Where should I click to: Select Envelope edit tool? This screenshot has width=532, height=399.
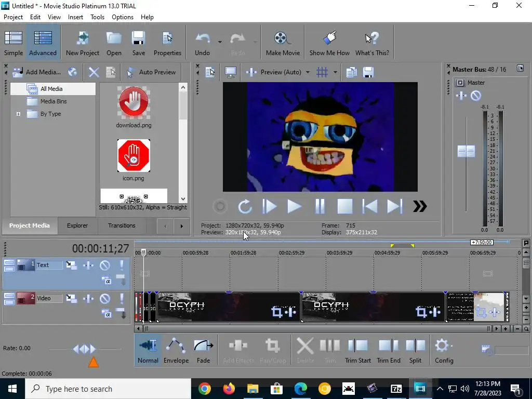click(176, 351)
